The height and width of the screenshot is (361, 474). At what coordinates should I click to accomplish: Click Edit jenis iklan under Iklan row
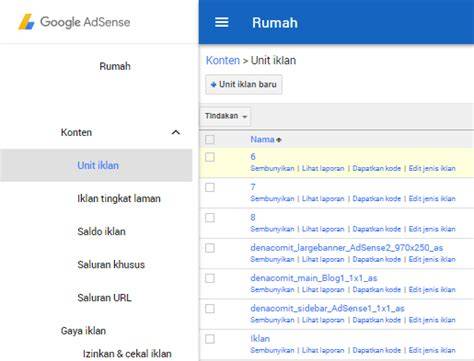coord(432,350)
